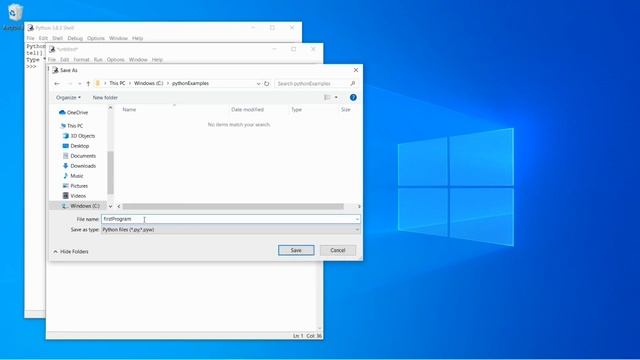Screen dimensions: 640x360
Task: Click folder tree scrollbar down arrow
Action: pyautogui.click(x=110, y=207)
